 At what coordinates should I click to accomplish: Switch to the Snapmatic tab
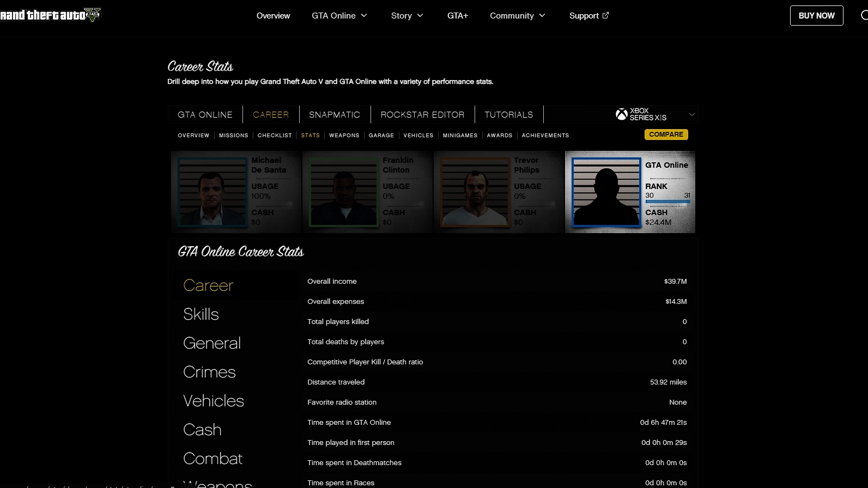(335, 114)
